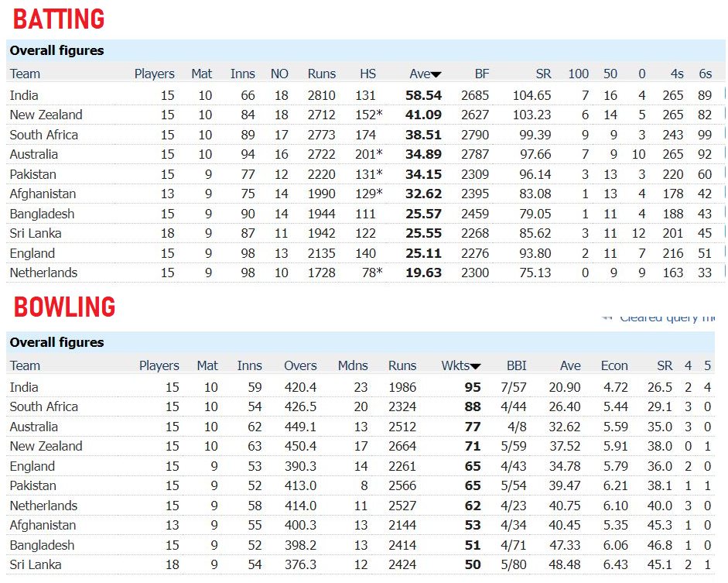Sort batting table by HS column

tap(367, 74)
